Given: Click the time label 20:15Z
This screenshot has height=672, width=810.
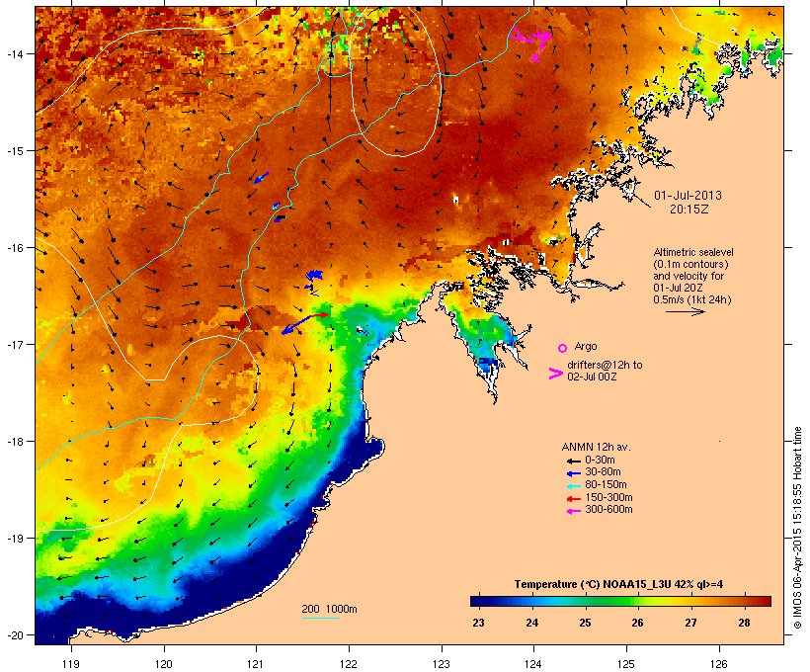Looking at the screenshot, I should (x=689, y=210).
